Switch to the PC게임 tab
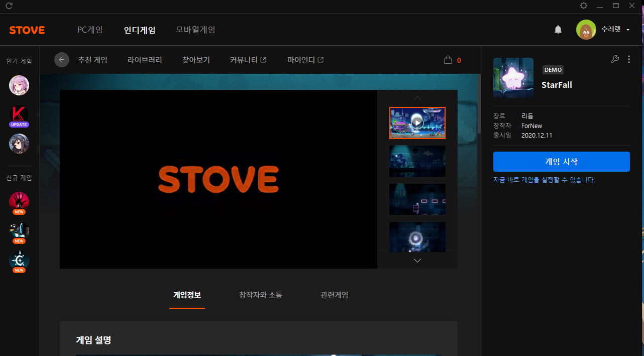 point(90,30)
